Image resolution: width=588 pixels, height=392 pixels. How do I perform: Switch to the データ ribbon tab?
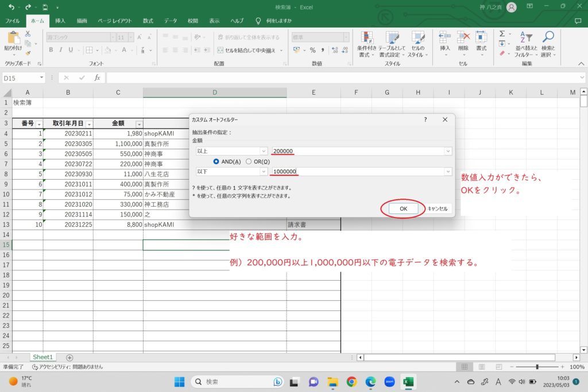point(171,21)
